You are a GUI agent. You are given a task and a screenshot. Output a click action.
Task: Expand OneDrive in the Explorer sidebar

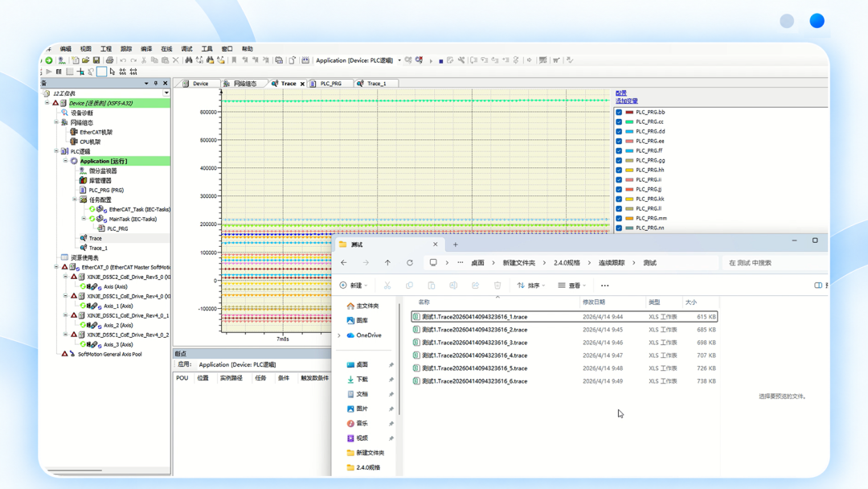(x=339, y=335)
